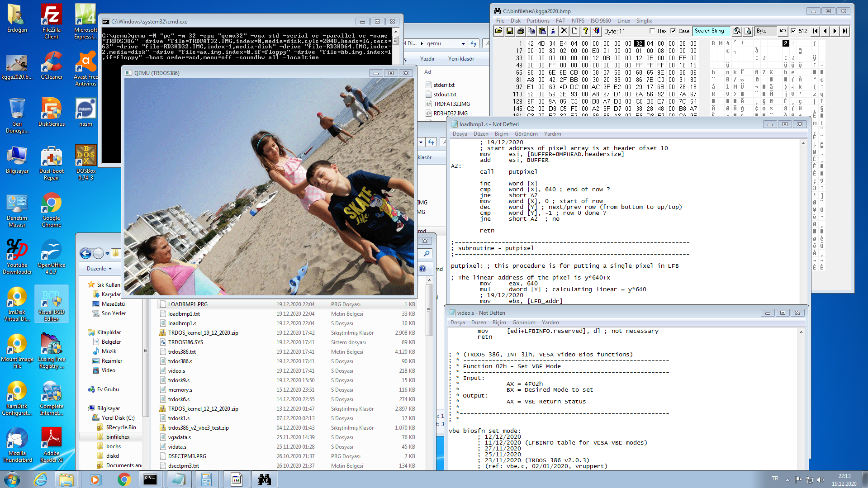Click the save disk icon in hex editor

coord(510,31)
